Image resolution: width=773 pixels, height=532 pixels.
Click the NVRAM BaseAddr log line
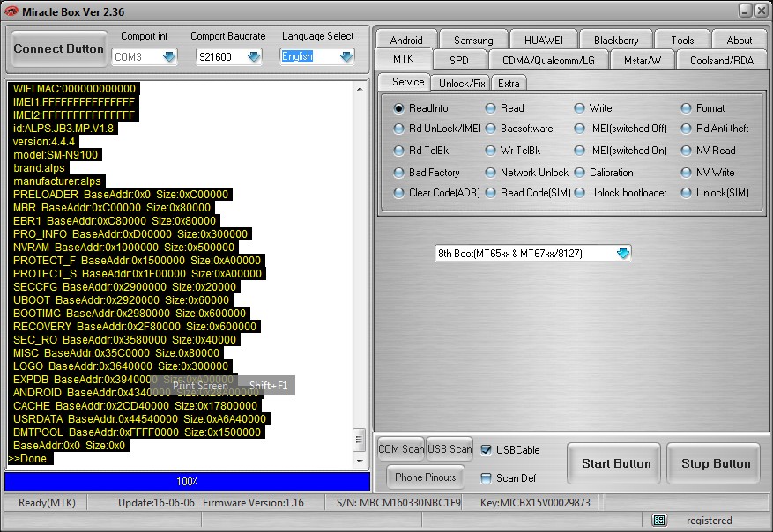(x=123, y=248)
